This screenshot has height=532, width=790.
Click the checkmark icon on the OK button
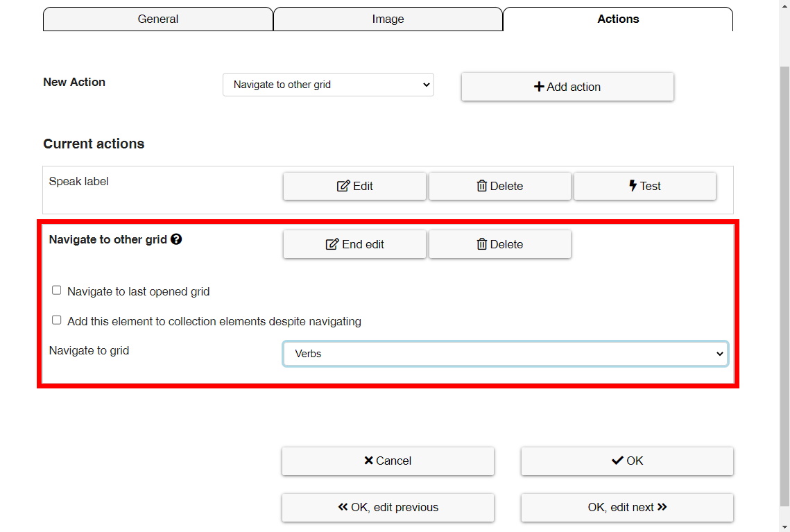point(617,461)
